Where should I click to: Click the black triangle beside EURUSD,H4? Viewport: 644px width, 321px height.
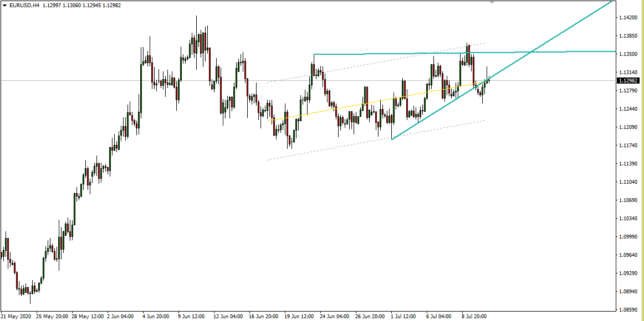click(5, 5)
